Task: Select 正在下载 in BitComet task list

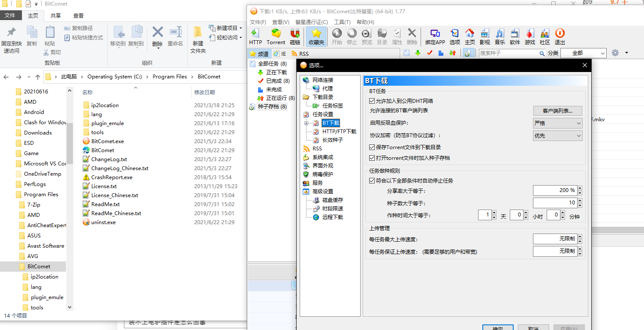Action: tap(276, 72)
